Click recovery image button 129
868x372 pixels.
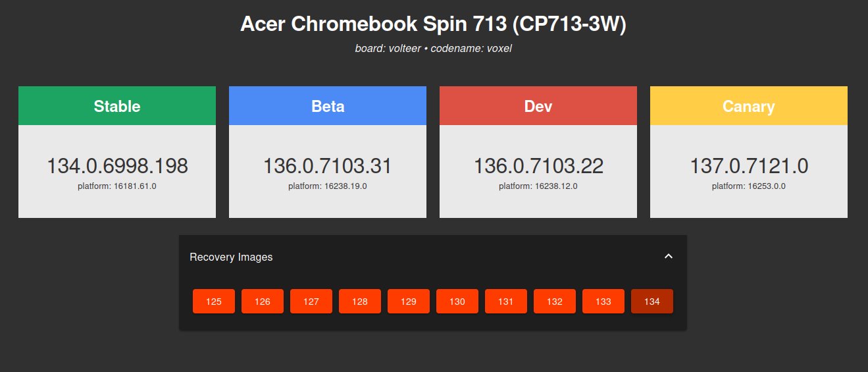[x=409, y=302]
